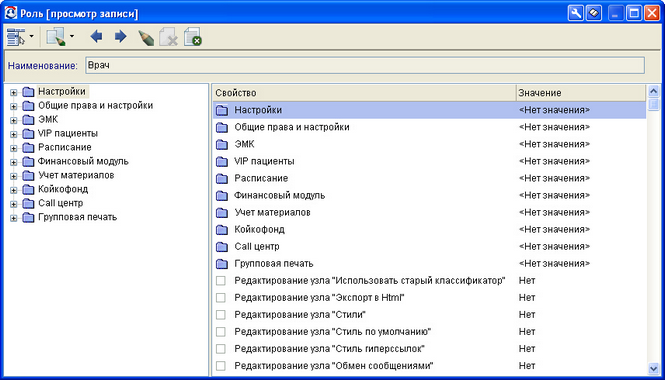Expand the Учет материалов tree node
Image resolution: width=665 pixels, height=380 pixels.
click(x=14, y=176)
